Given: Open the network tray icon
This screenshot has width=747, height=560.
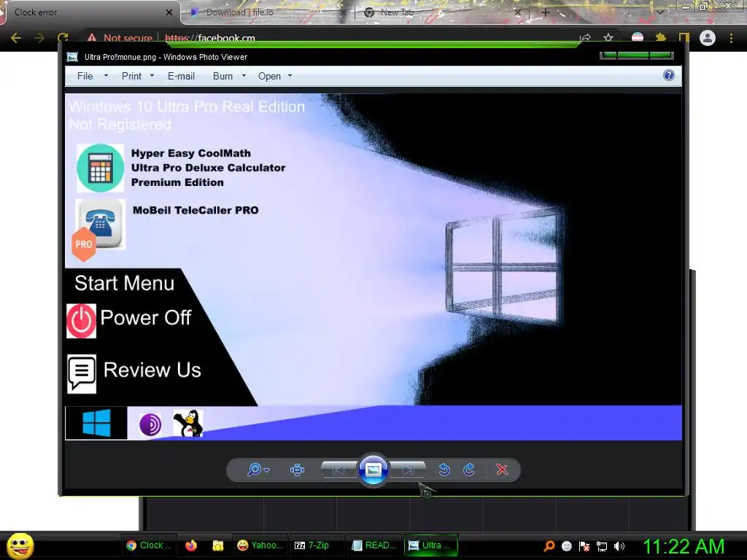Looking at the screenshot, I should tap(602, 546).
